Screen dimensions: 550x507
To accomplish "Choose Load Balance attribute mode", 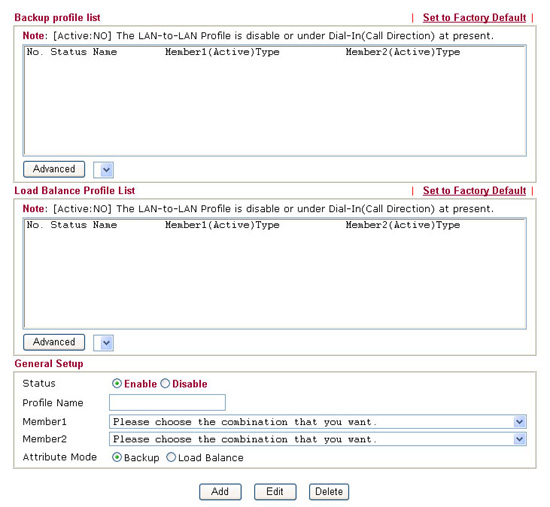I will (x=171, y=457).
